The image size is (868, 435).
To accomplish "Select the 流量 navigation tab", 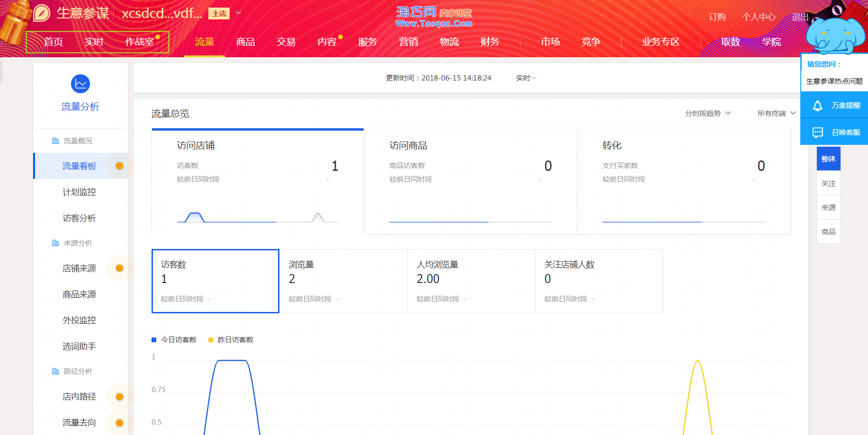I will point(205,42).
